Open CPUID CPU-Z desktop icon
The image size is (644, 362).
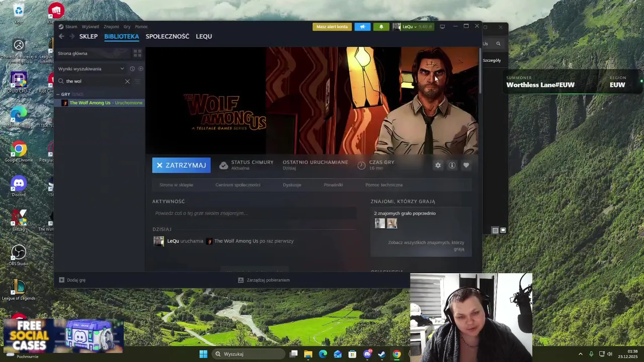coord(19,82)
